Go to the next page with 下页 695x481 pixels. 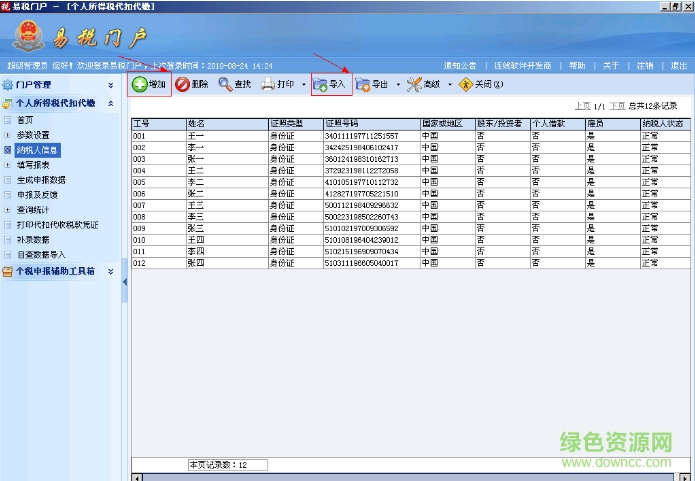click(618, 105)
